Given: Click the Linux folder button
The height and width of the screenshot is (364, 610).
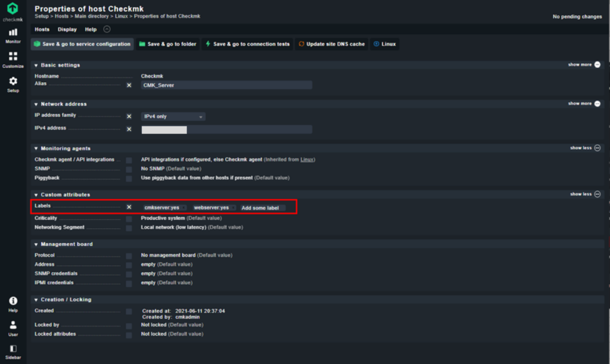Looking at the screenshot, I should point(385,44).
